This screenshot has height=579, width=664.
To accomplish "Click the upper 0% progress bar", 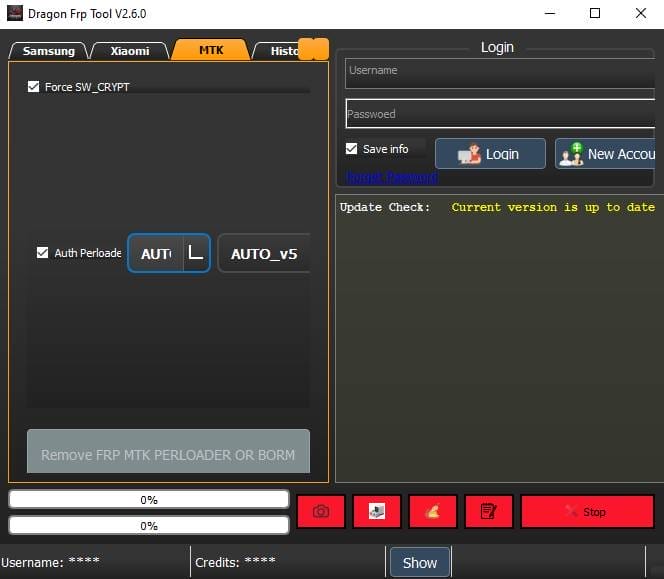I will pyautogui.click(x=149, y=499).
